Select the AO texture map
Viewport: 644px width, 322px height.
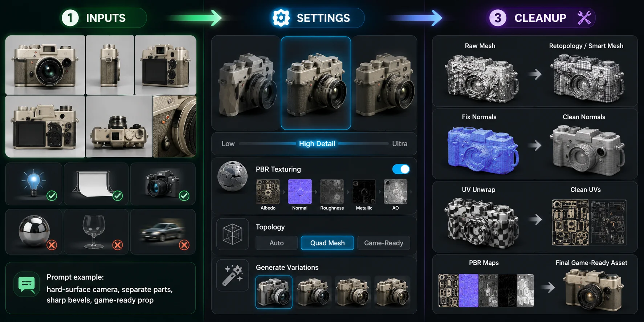pyautogui.click(x=396, y=192)
